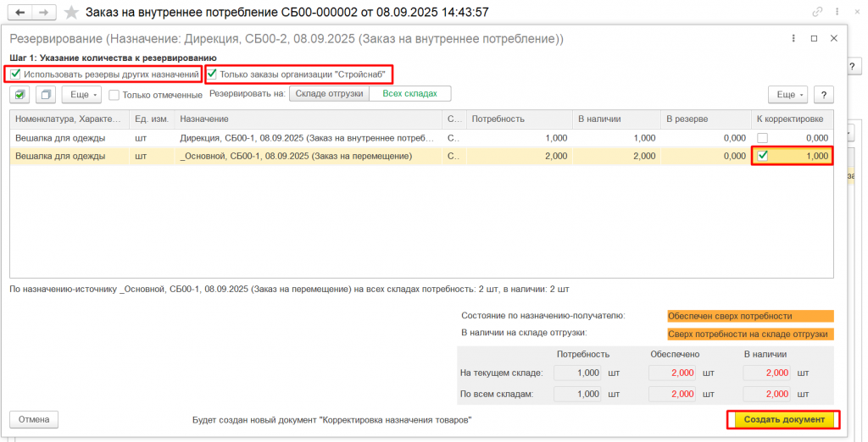The image size is (868, 442).
Task: Go back with the left arrow button
Action: pos(20,12)
